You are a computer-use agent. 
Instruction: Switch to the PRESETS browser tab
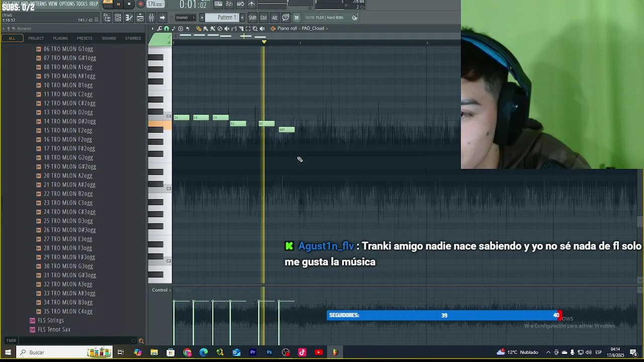pyautogui.click(x=85, y=39)
